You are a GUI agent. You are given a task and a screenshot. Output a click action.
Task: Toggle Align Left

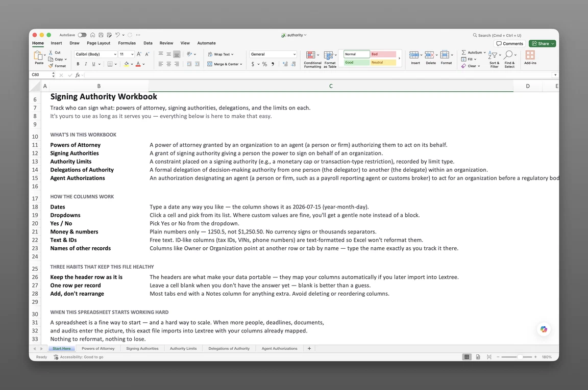point(160,64)
